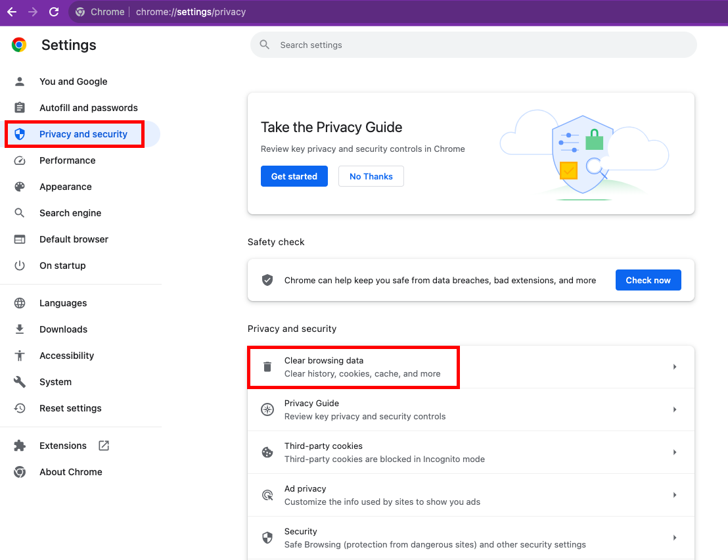Select the cookie icon for Third-party cookies

(267, 452)
